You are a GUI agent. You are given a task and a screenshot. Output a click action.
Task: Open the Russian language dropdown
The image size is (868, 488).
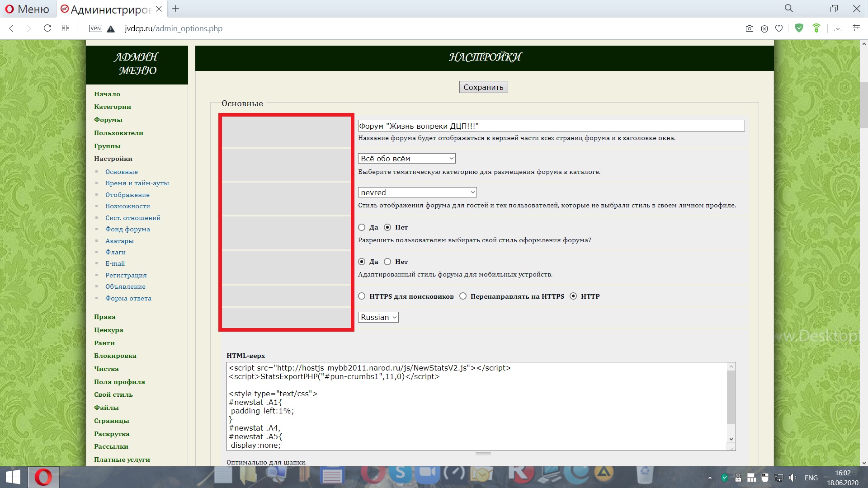tap(378, 317)
